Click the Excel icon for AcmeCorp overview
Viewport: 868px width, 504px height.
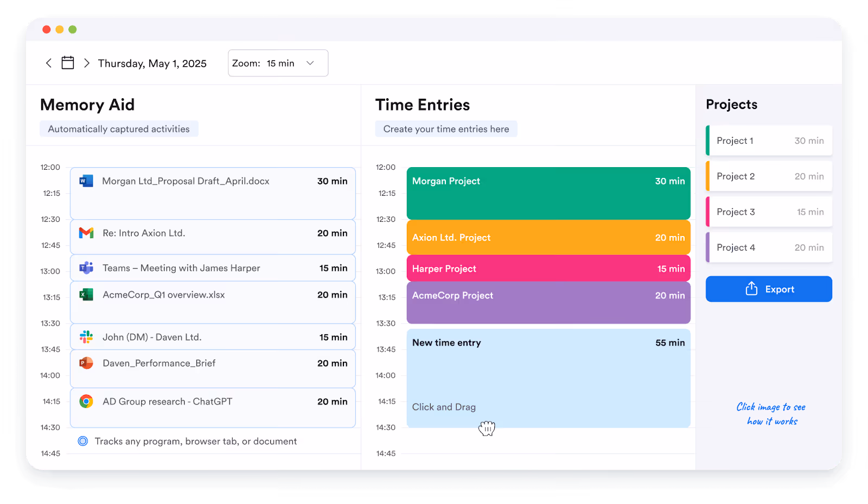coord(86,295)
